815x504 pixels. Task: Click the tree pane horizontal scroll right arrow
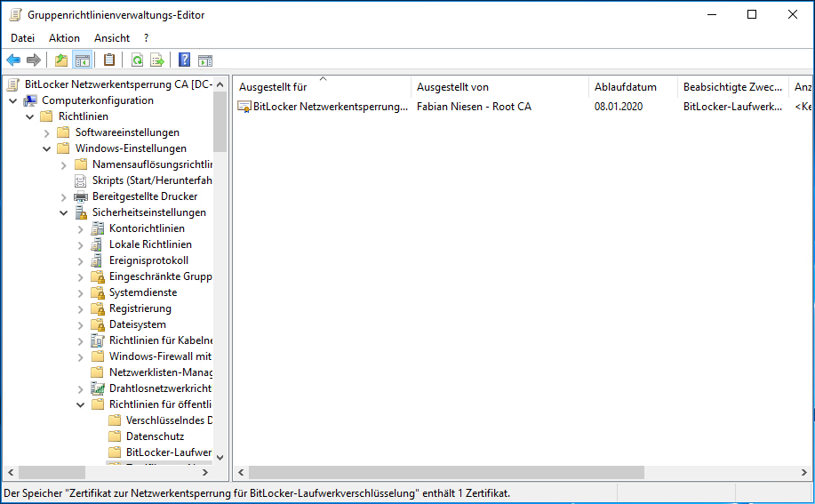(x=205, y=472)
